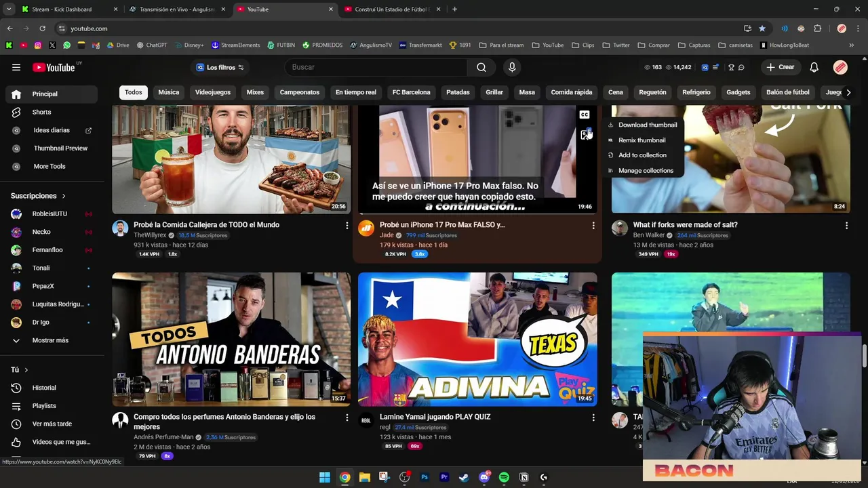This screenshot has width=868, height=488.
Task: Expand Mostrar más subscriptions
Action: point(49,340)
